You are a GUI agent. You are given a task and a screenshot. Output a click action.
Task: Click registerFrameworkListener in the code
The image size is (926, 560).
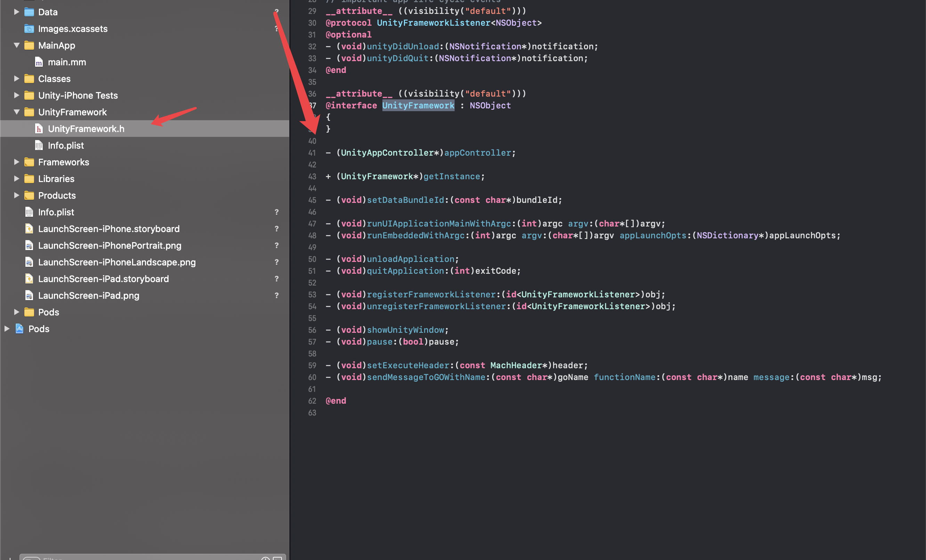tap(431, 295)
